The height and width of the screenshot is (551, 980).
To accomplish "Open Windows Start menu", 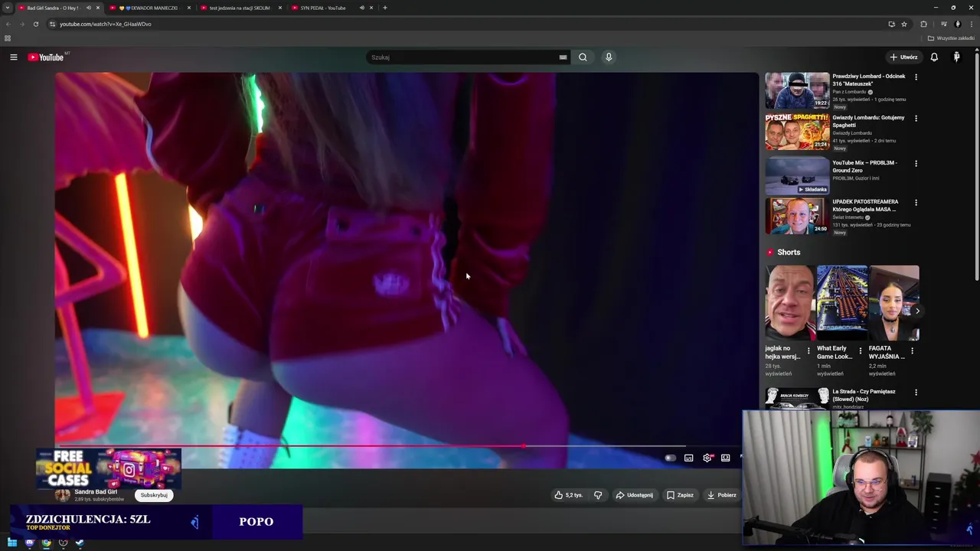I will [12, 543].
